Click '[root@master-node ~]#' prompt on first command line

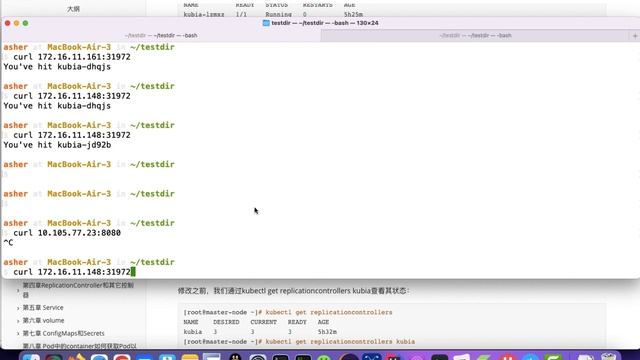(222, 312)
